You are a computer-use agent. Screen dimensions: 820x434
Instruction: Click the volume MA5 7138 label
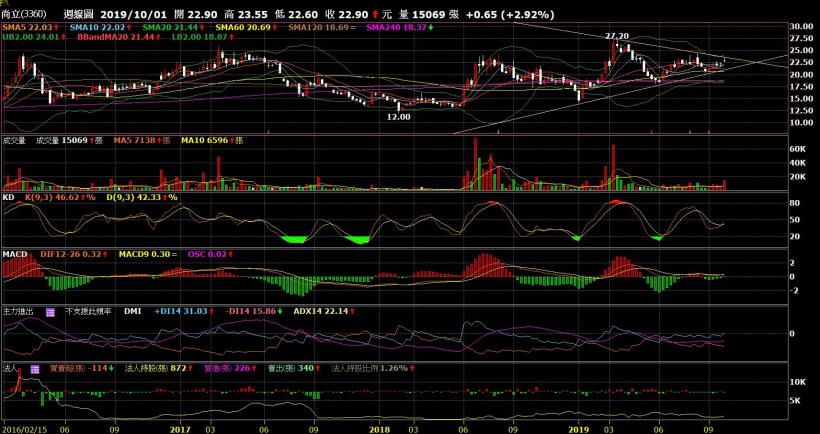click(x=142, y=140)
